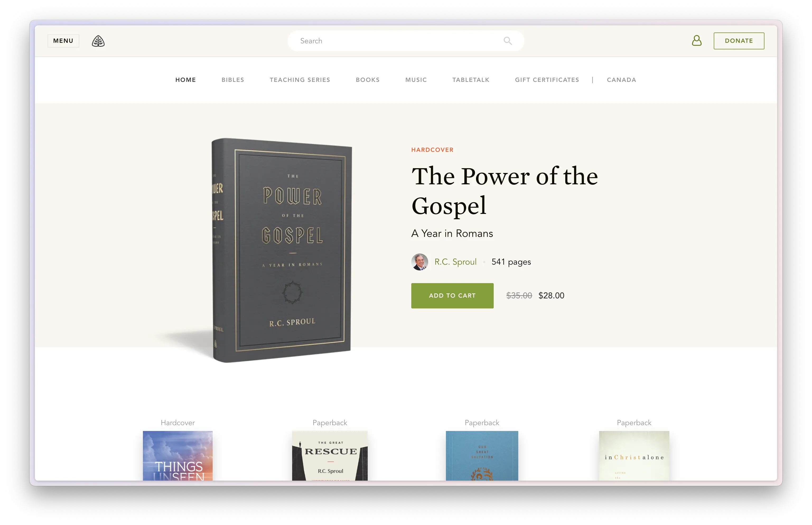The width and height of the screenshot is (812, 525).
Task: Navigate to the MUSIC section
Action: [x=416, y=80]
